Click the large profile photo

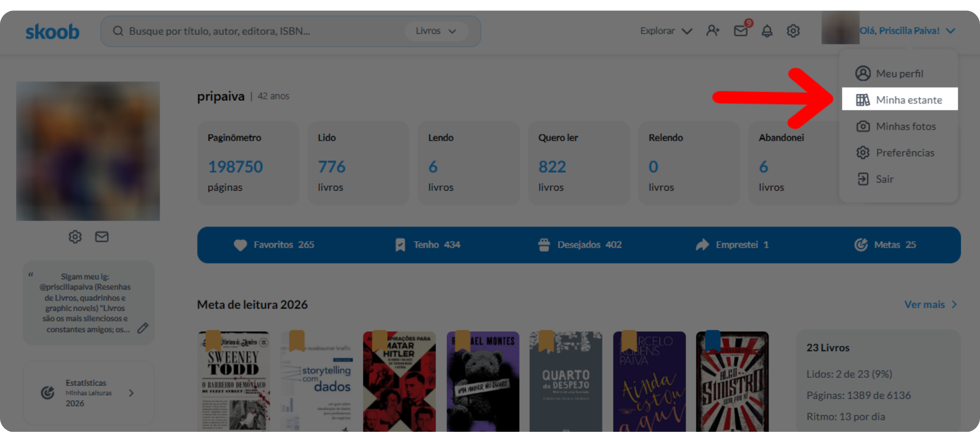click(88, 151)
